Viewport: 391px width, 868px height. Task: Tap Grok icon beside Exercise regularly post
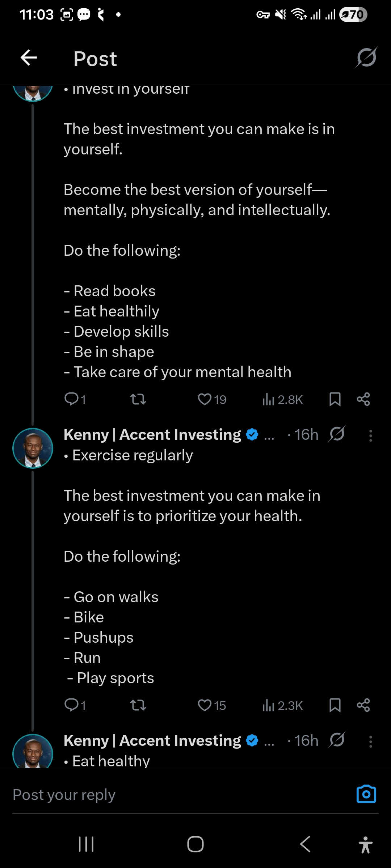337,434
